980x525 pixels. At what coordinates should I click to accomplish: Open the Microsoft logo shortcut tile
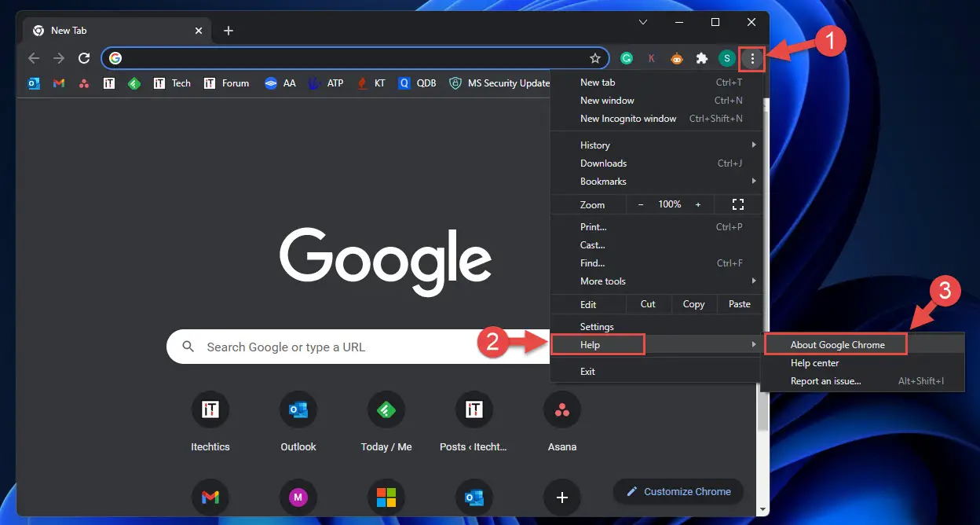tap(386, 497)
